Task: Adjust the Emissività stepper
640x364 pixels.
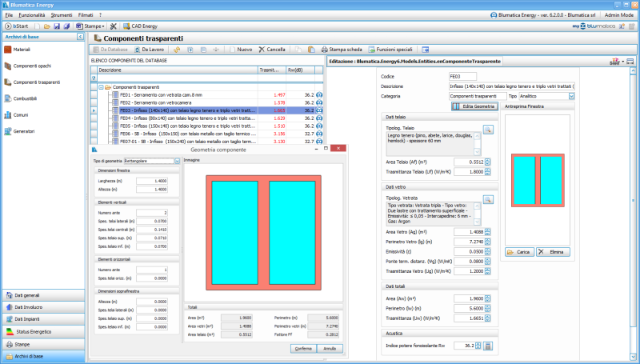Action: tap(488, 251)
